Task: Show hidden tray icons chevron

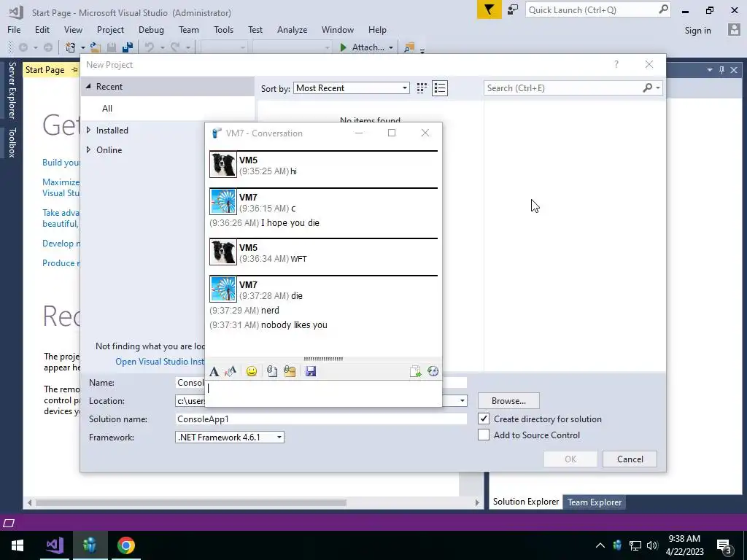Action: click(600, 545)
